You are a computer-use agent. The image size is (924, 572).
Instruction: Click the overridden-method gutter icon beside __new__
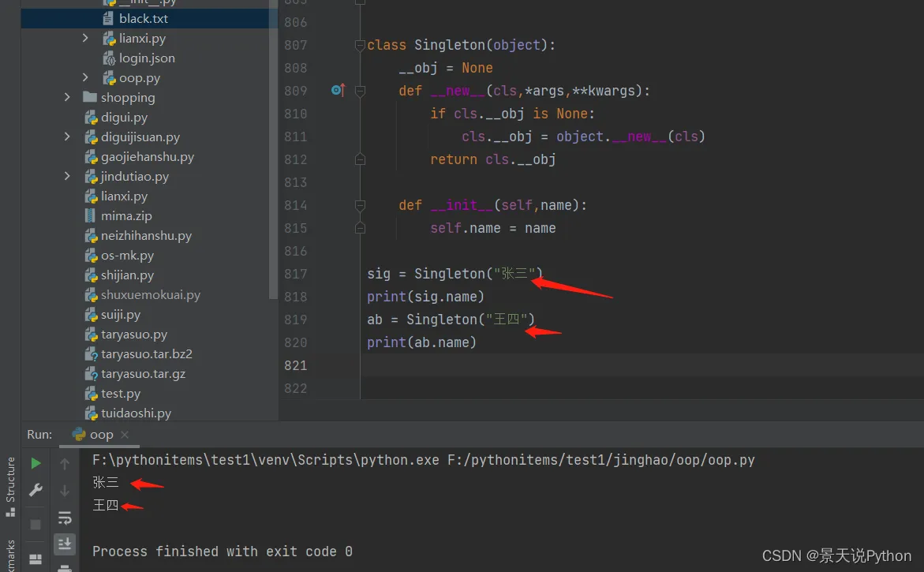pos(338,91)
